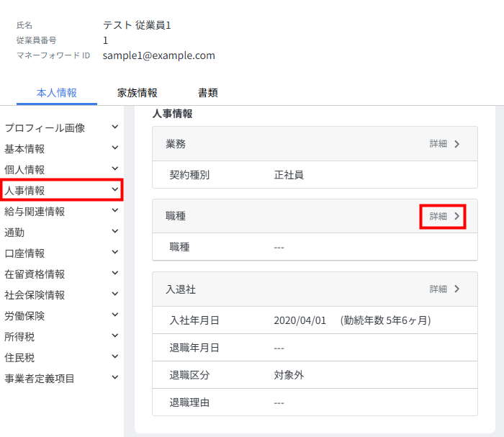Click the 在留資格情報 chevron icon
The height and width of the screenshot is (437, 504).
point(115,274)
